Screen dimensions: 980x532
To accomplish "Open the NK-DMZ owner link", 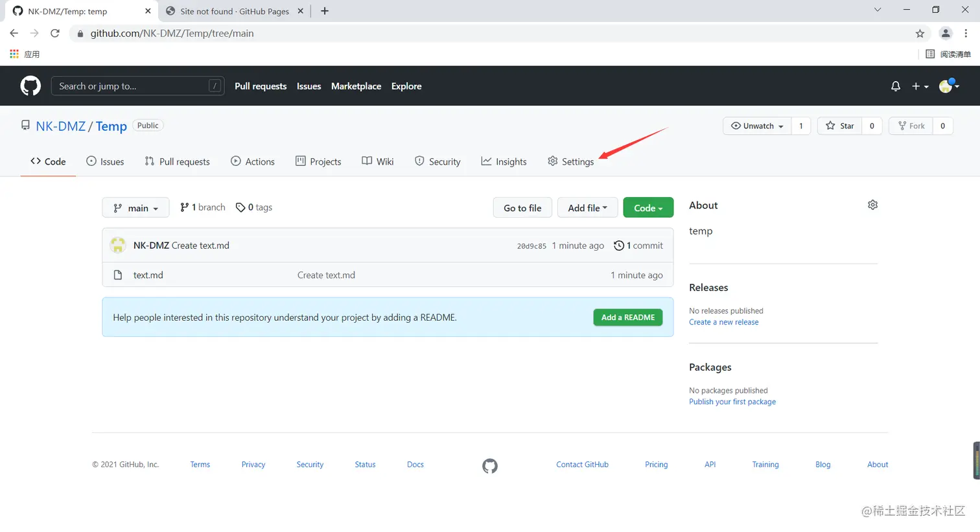I will point(61,126).
